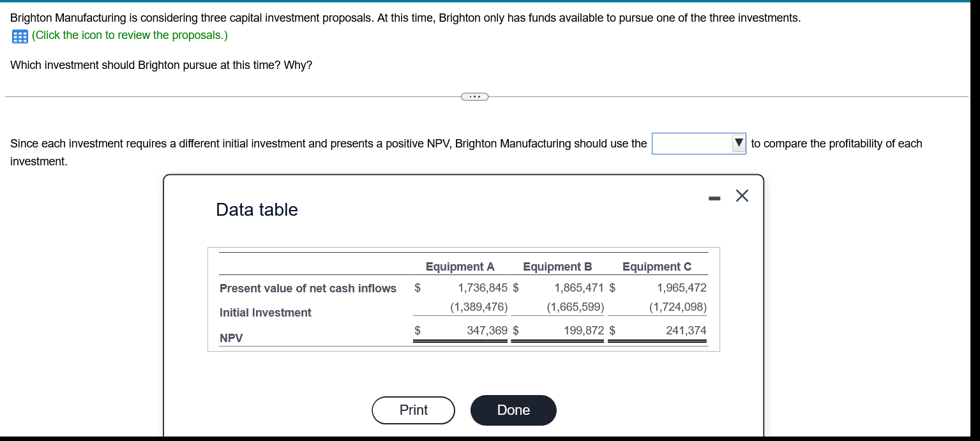Click the Present value of net cash inflows label
The height and width of the screenshot is (441, 980).
[308, 288]
